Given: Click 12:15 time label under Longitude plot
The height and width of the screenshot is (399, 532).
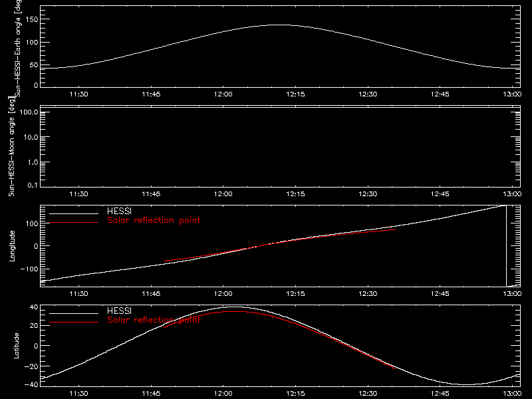Looking at the screenshot, I should 295,294.
